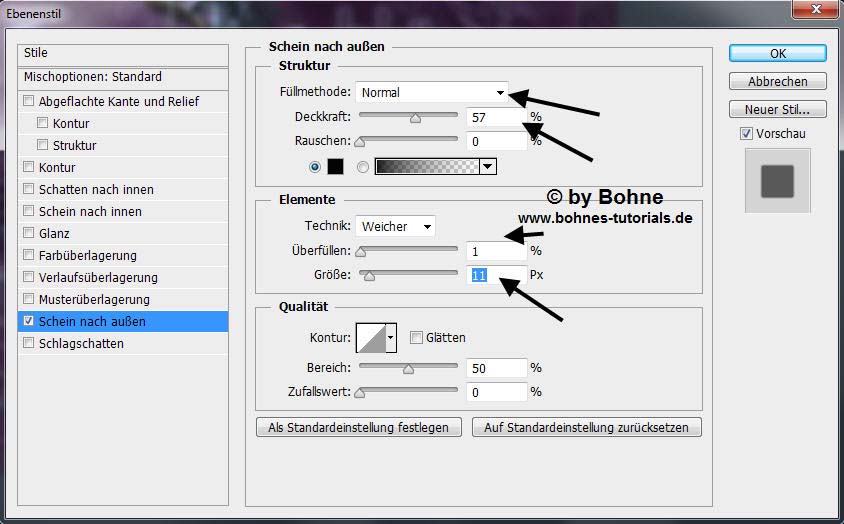Click the style preview thumbnail under Vorschau
The height and width of the screenshot is (524, 844).
click(x=777, y=181)
